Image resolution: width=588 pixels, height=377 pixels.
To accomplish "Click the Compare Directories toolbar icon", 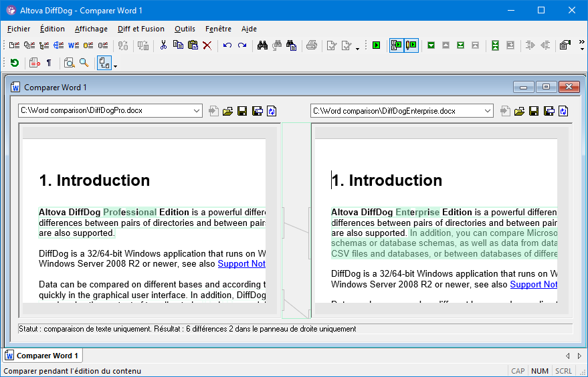I will click(x=29, y=45).
